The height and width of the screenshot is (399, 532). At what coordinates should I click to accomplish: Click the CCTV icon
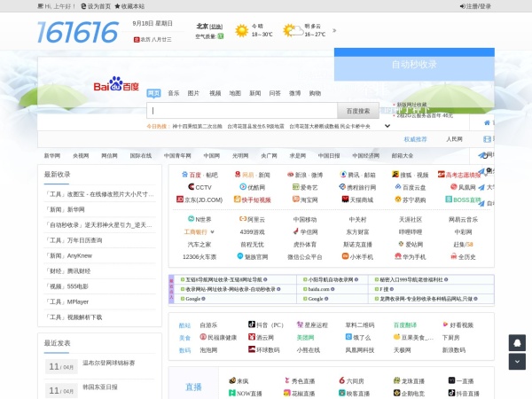pos(191,187)
